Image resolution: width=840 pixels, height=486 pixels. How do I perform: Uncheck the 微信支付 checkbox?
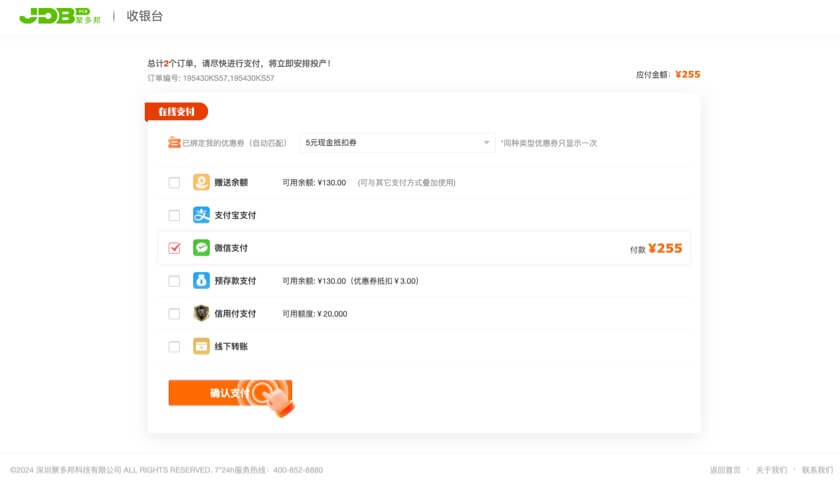(x=174, y=248)
